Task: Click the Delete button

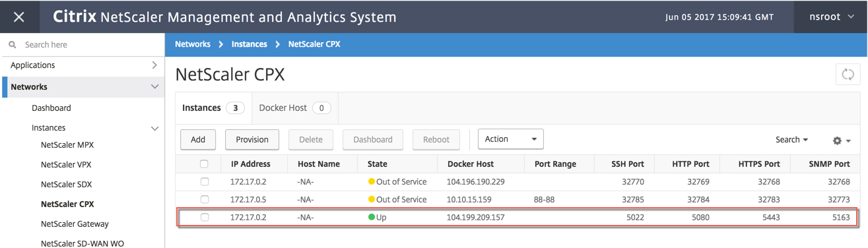Action: pos(311,140)
